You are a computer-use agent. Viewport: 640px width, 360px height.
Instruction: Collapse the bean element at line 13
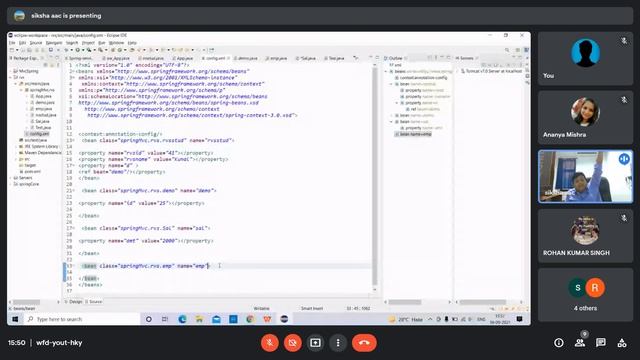click(x=73, y=140)
